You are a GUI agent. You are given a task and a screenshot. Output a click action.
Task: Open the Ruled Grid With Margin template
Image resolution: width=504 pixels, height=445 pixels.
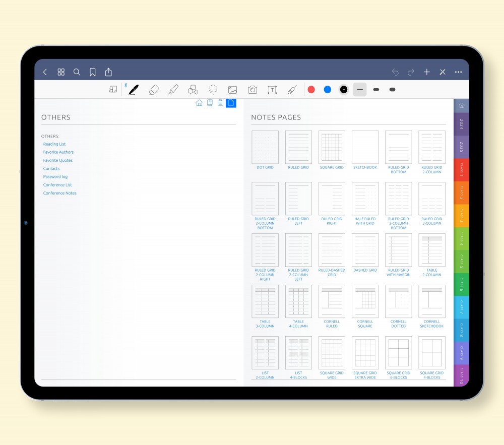(x=399, y=250)
